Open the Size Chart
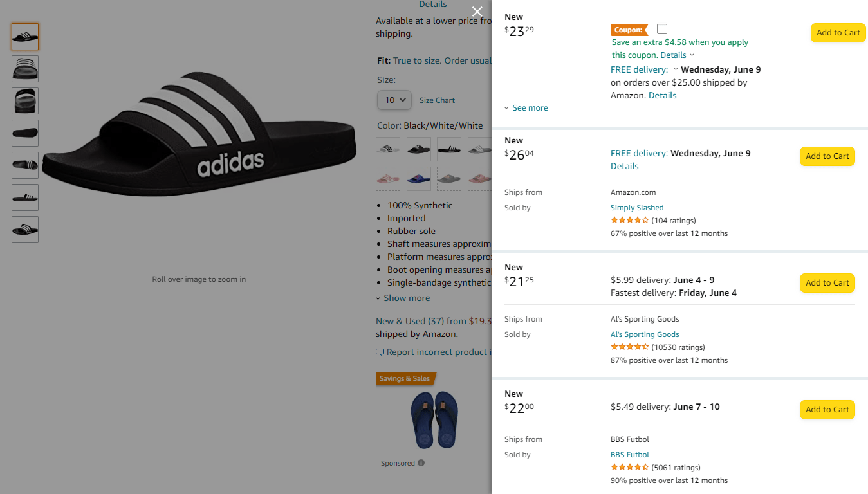 (x=437, y=100)
